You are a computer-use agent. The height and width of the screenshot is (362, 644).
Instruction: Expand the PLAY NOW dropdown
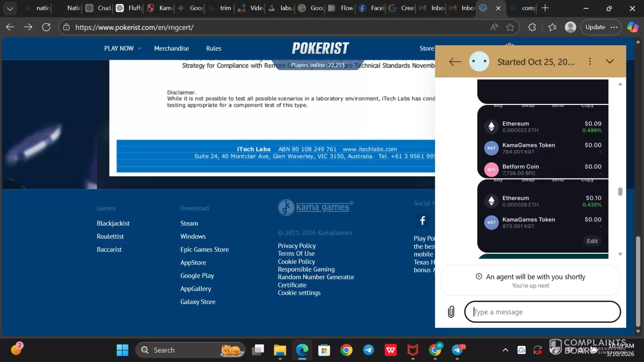(122, 49)
